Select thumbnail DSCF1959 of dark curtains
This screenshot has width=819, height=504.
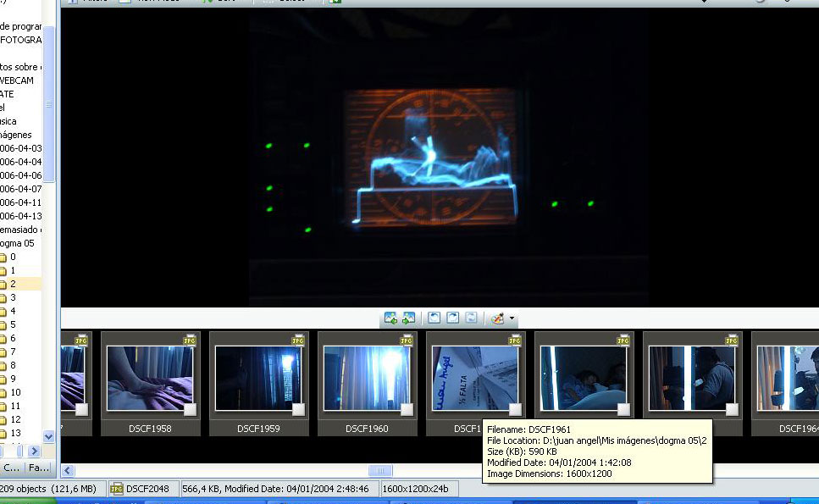pyautogui.click(x=258, y=378)
